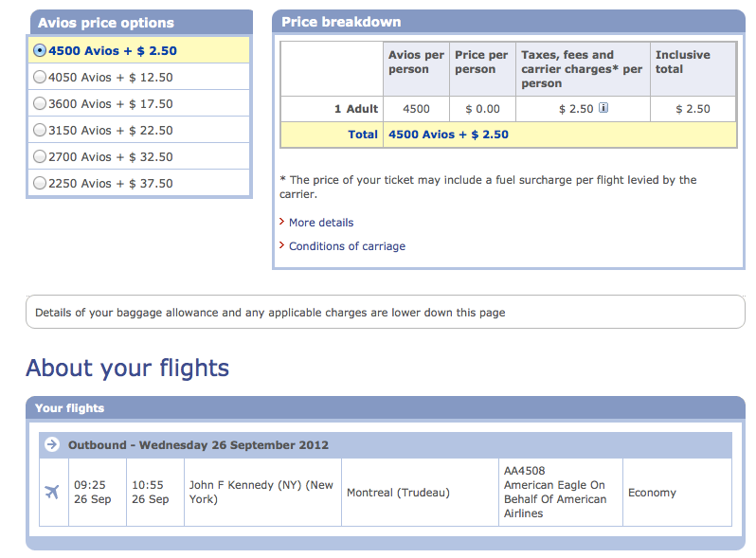The image size is (756, 558).
Task: Choose the 3600 Avios + $17.50 option
Action: [x=40, y=103]
